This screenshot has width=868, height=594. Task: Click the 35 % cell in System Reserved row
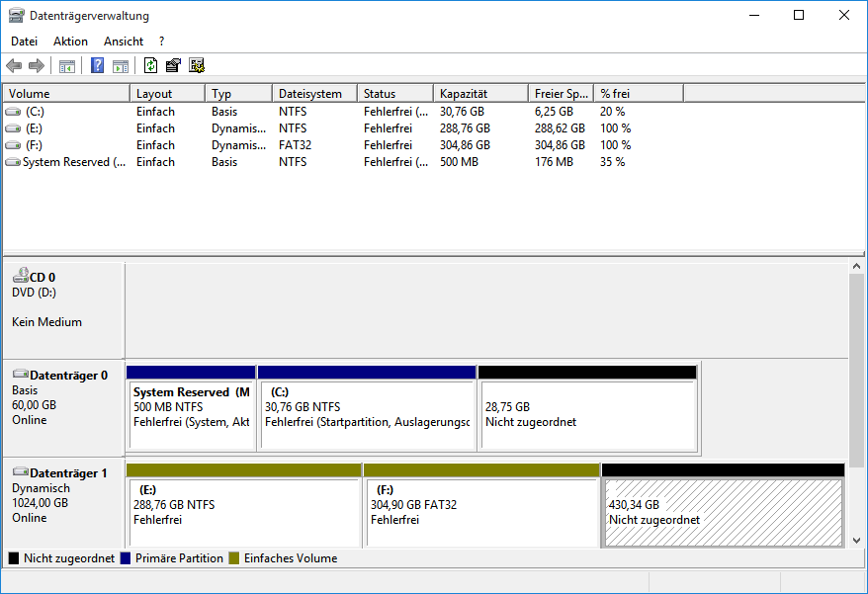pyautogui.click(x=612, y=162)
